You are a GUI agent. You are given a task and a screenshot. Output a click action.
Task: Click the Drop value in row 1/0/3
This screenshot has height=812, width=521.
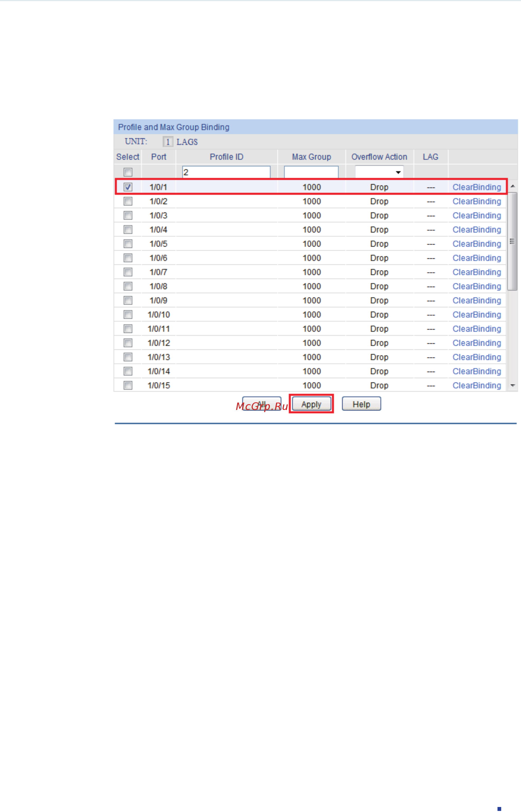point(379,216)
